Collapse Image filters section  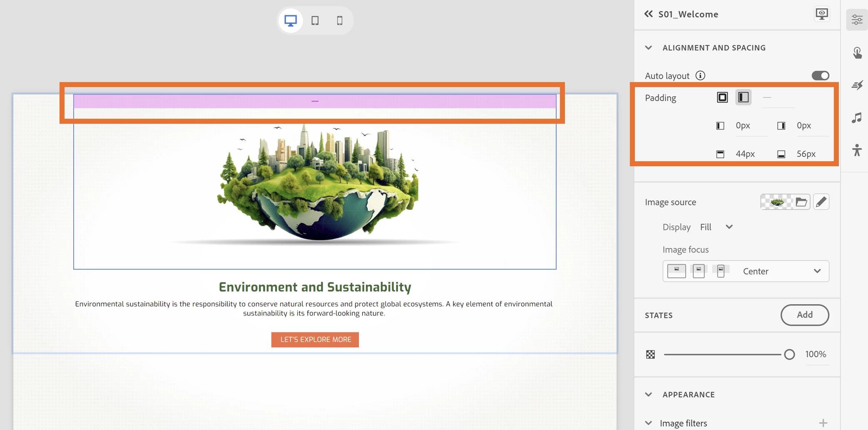point(648,423)
